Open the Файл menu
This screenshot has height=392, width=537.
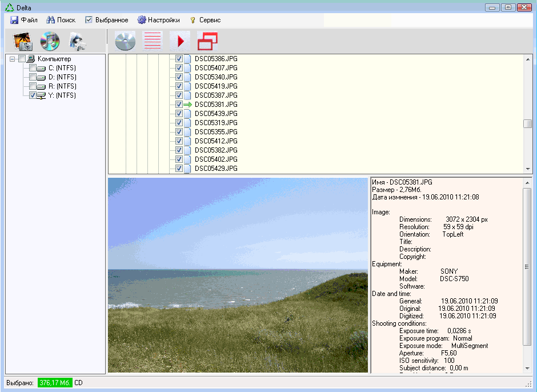[x=24, y=20]
